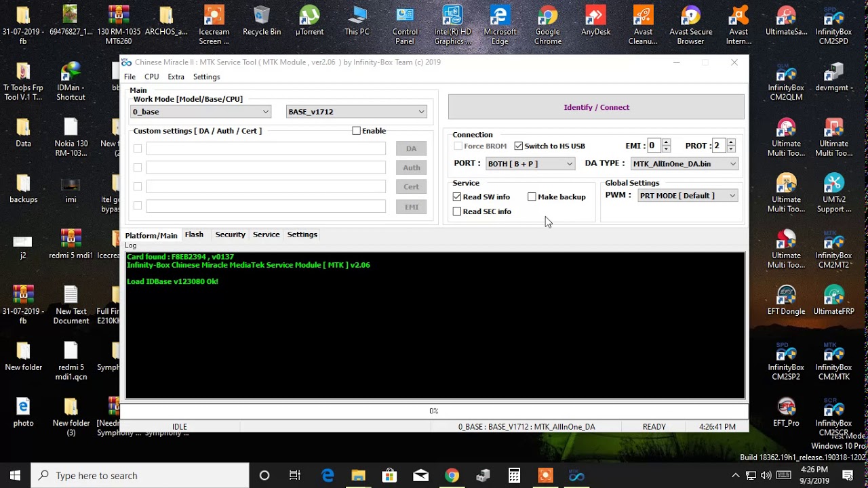Enable Make backup option
The height and width of the screenshot is (488, 868).
click(x=532, y=197)
